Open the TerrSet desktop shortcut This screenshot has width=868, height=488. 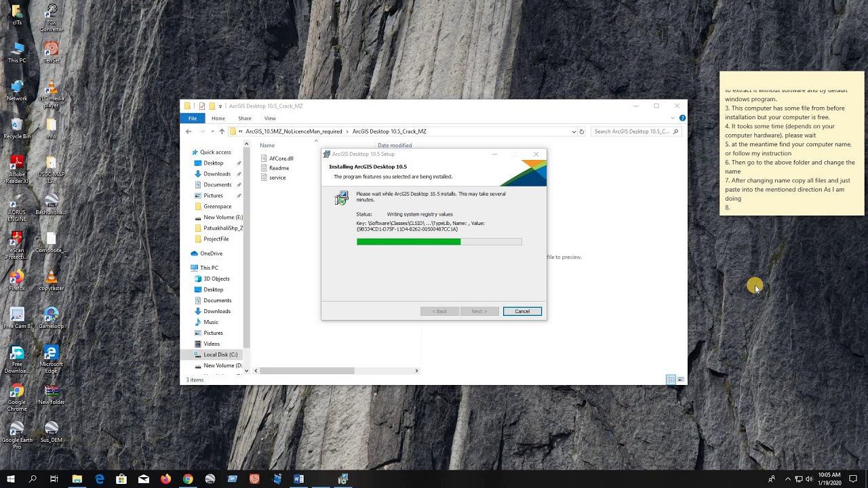point(51,52)
